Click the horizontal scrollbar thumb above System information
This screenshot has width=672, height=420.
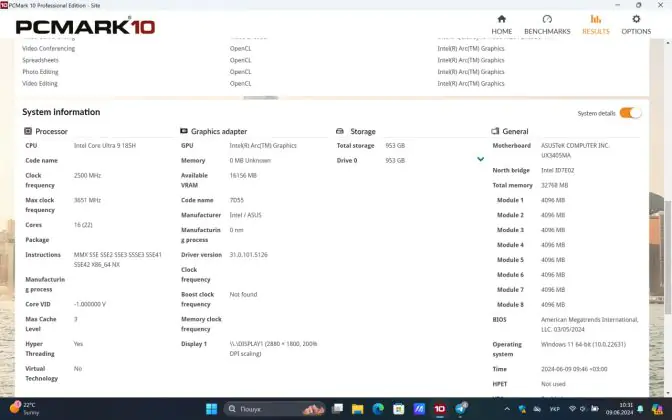261,98
